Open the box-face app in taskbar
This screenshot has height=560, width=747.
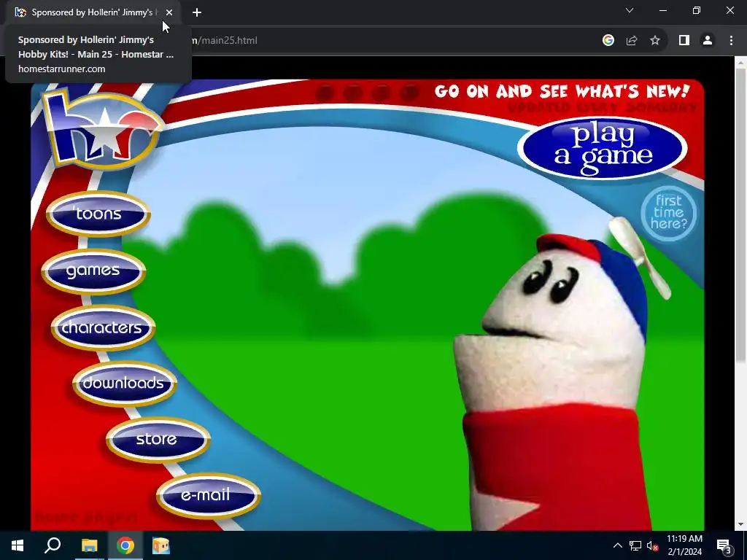coord(161,545)
